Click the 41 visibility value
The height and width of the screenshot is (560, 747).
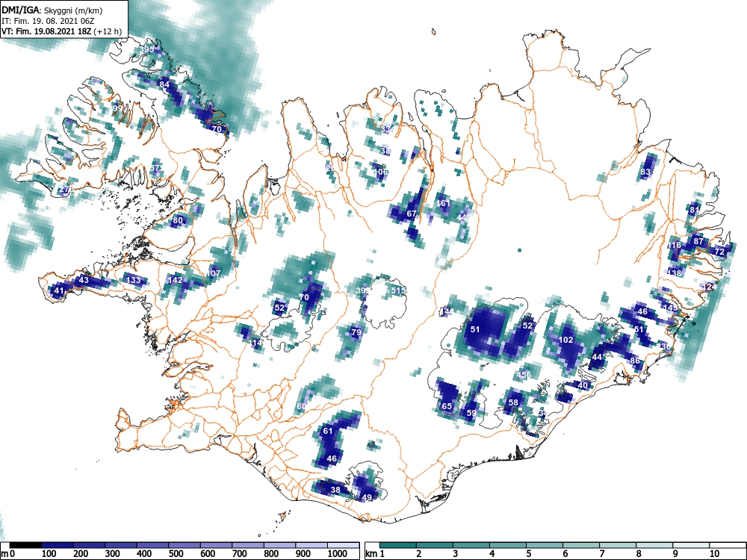click(58, 290)
